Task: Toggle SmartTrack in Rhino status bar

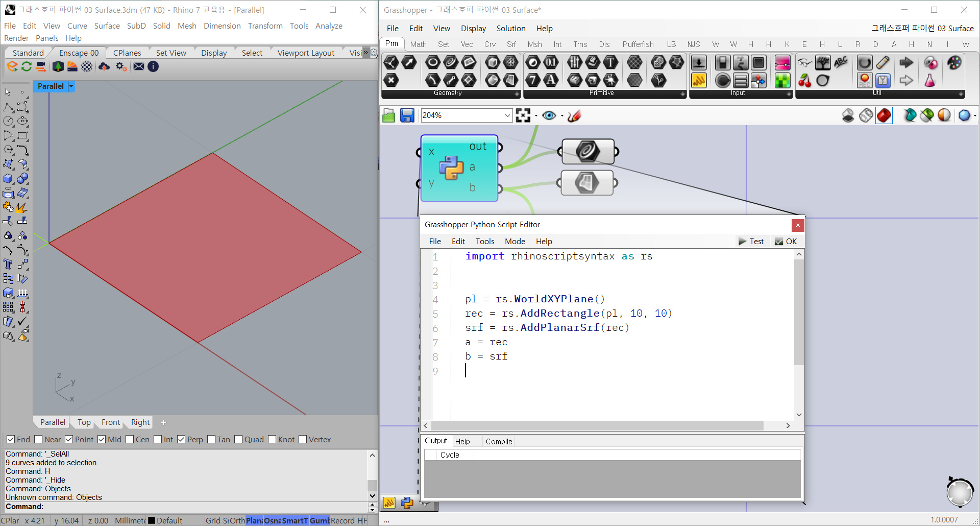Action: (295, 520)
